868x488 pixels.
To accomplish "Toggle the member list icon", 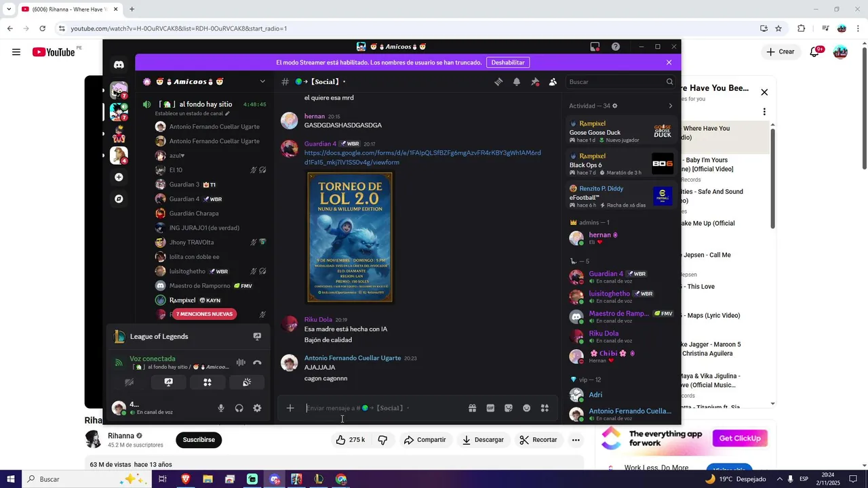I will click(553, 82).
